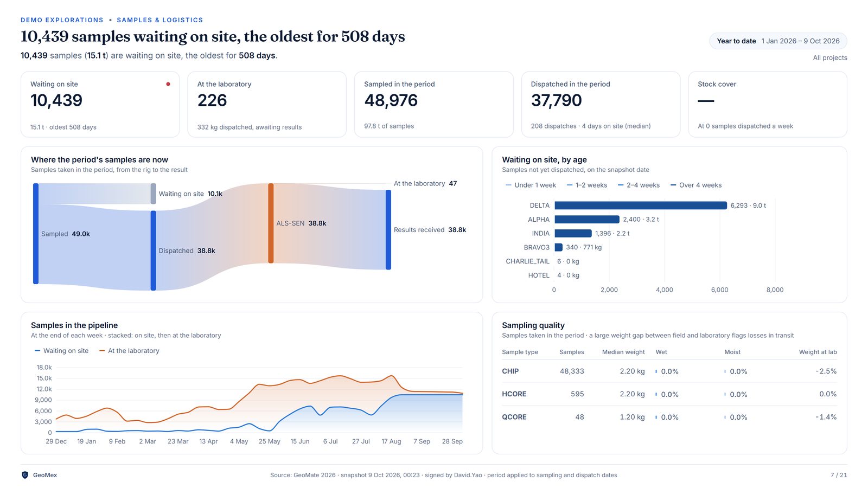Toggle At the laboratory series in pipeline legend
868x488 pixels.
[129, 351]
